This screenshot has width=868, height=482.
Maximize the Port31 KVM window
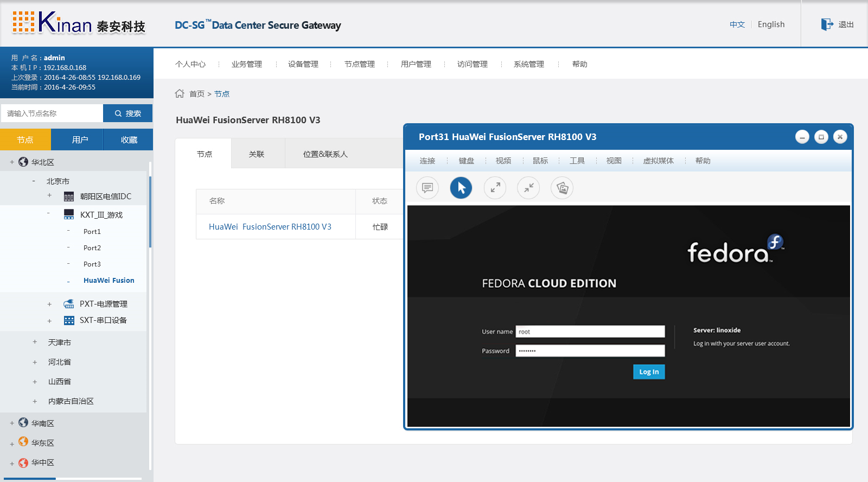coord(821,137)
